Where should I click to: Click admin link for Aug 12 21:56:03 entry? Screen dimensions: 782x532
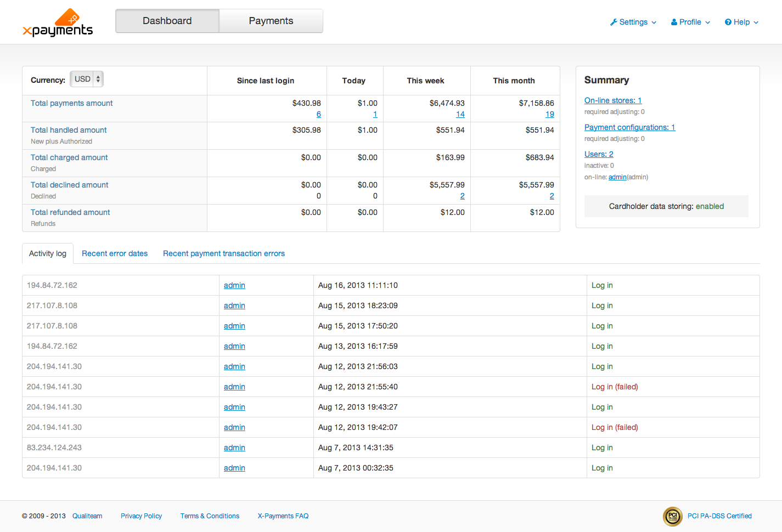coord(234,366)
